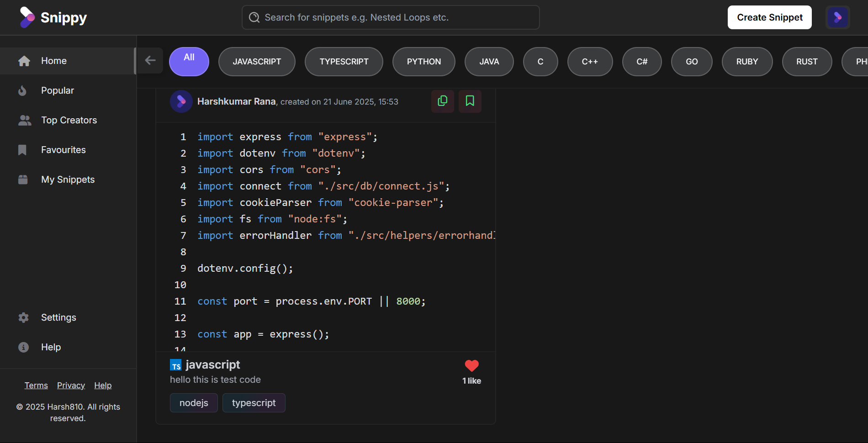Screen dimensions: 868x443
Task: Select the C# language filter
Action: (642, 62)
